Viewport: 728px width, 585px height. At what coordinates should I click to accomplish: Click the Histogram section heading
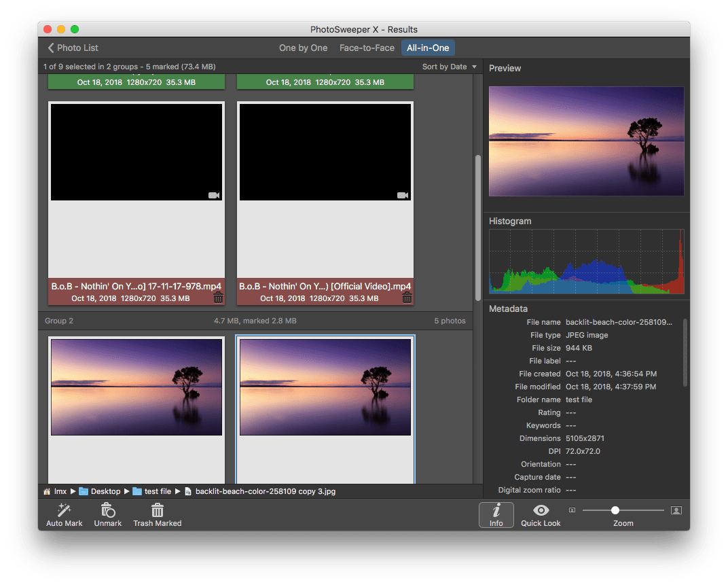510,221
